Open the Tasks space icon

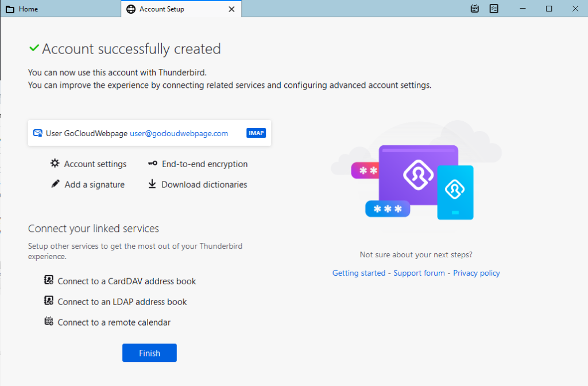tap(494, 9)
